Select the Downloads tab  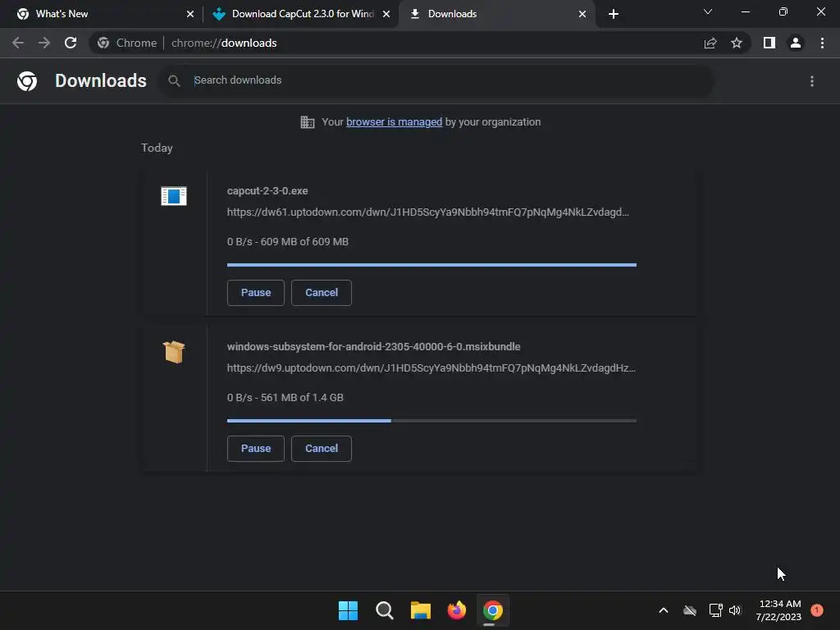coord(496,14)
